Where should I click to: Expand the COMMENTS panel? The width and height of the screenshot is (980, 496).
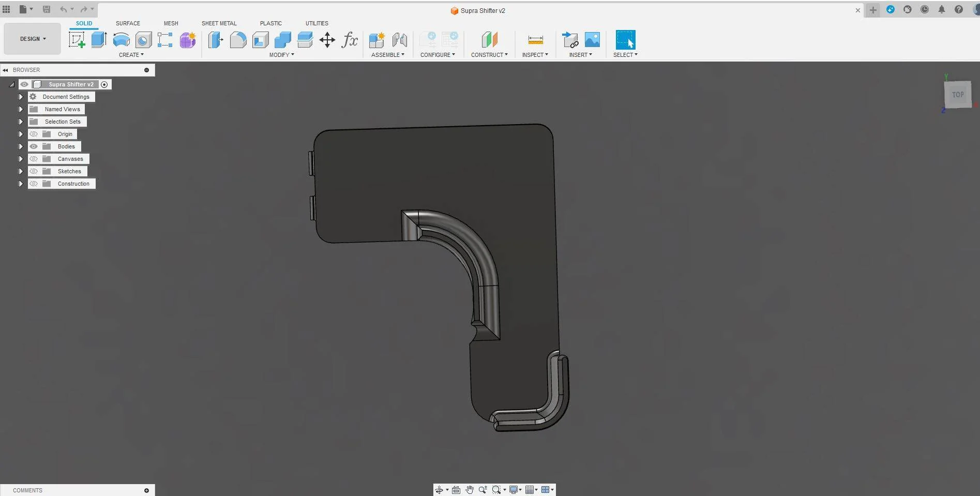pyautogui.click(x=146, y=490)
